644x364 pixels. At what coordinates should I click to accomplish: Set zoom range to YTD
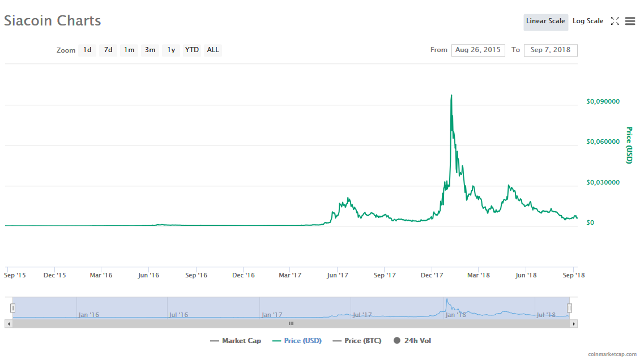click(x=192, y=50)
